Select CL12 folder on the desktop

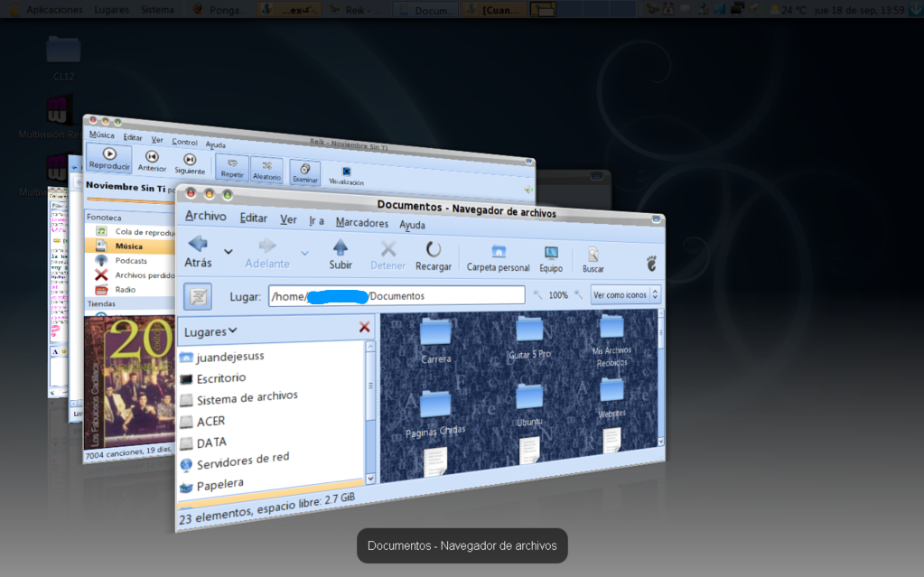pyautogui.click(x=63, y=58)
